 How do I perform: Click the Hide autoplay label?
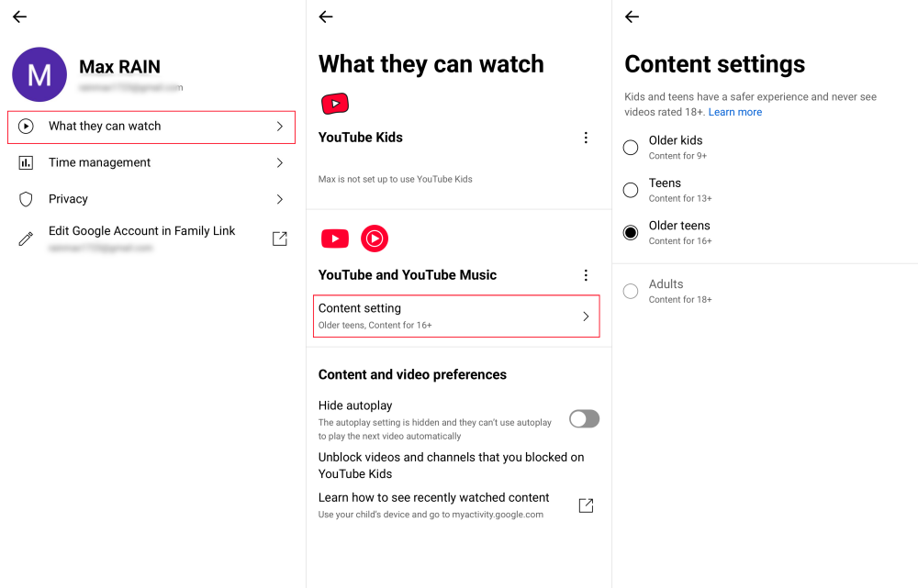tap(355, 405)
